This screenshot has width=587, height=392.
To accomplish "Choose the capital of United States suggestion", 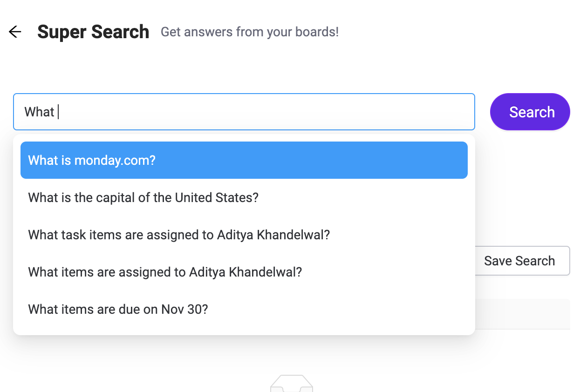I will point(143,197).
